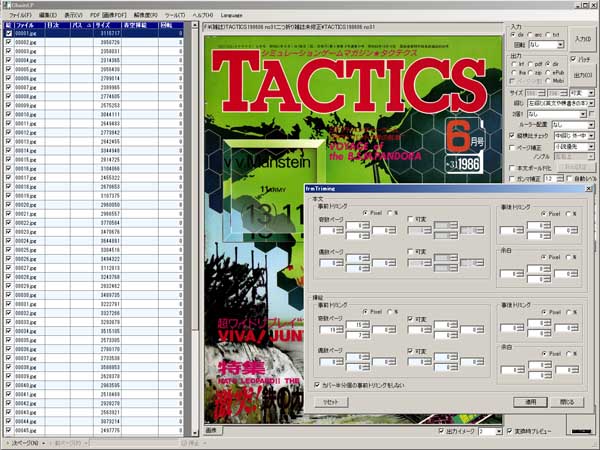600x450 pixels.
Task: Select the 00020.jpg file row
Action: [x=94, y=205]
